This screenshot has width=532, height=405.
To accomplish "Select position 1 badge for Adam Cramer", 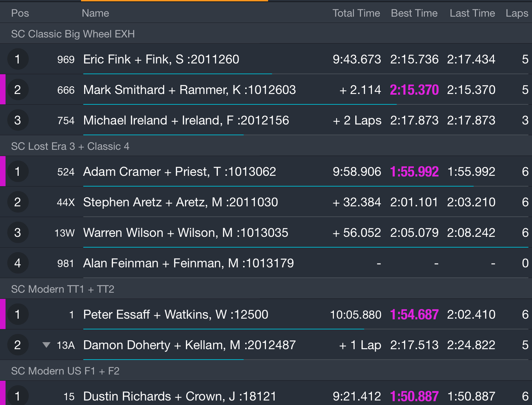I will click(x=18, y=172).
